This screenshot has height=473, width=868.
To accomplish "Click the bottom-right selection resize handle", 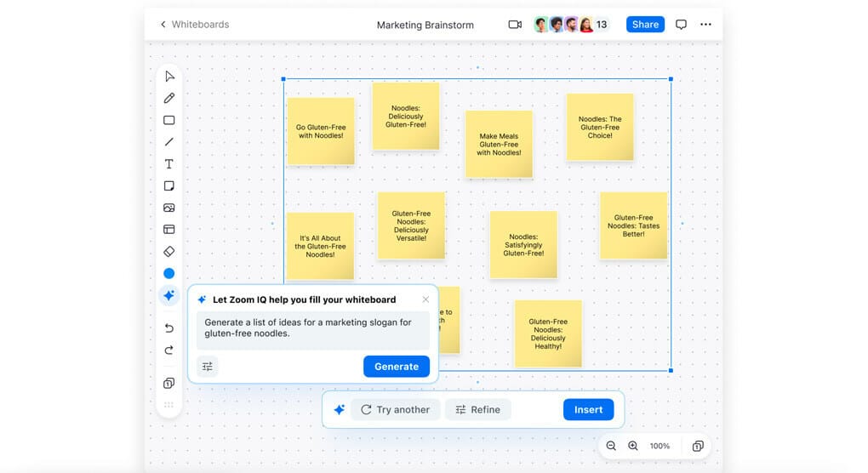I will pos(671,370).
